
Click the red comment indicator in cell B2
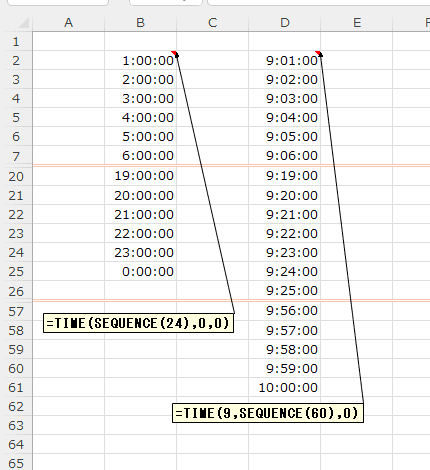(174, 53)
